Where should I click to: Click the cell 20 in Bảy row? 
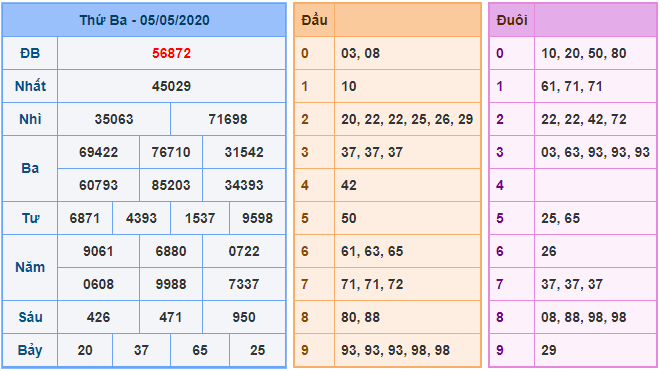click(85, 350)
